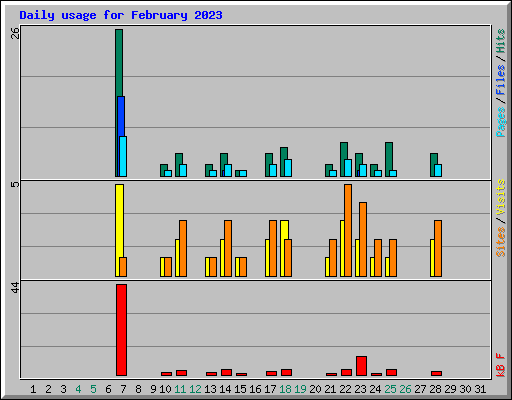Click day label 22 on the x-axis
The height and width of the screenshot is (400, 512).
pos(345,389)
